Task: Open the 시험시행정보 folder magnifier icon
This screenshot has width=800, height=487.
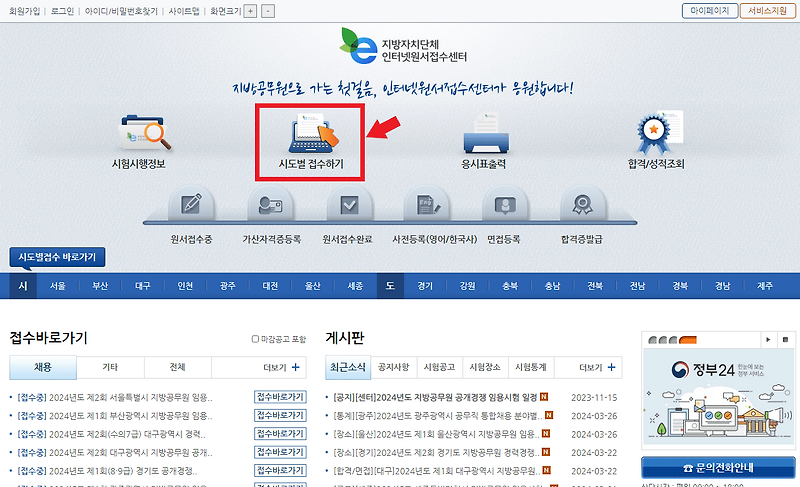Action: click(144, 133)
